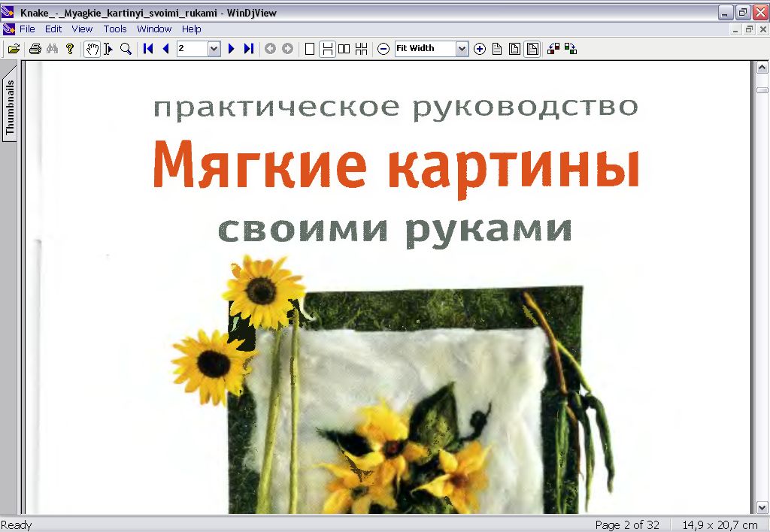This screenshot has width=770, height=532.
Task: Click the 'практическое руководство' heading
Action: 396,108
